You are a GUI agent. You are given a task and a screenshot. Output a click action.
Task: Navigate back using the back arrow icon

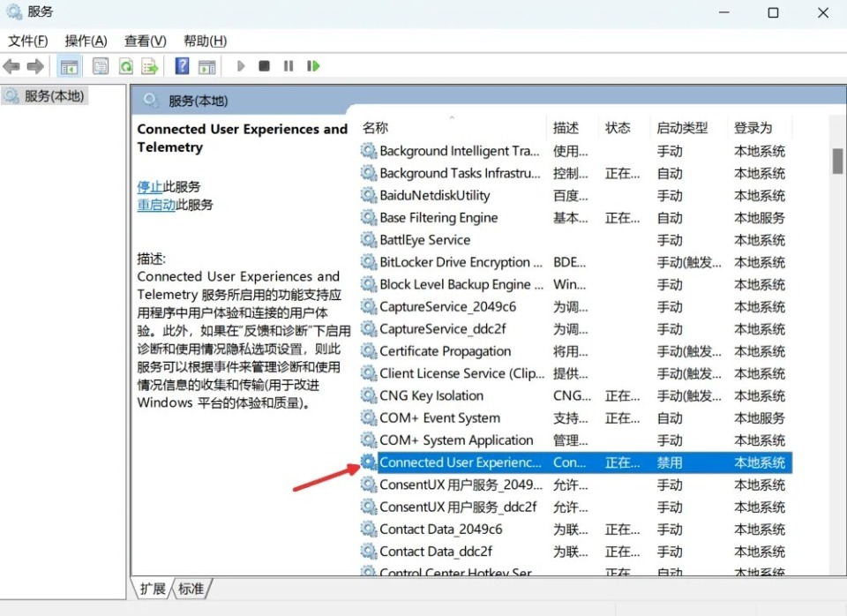(x=11, y=65)
